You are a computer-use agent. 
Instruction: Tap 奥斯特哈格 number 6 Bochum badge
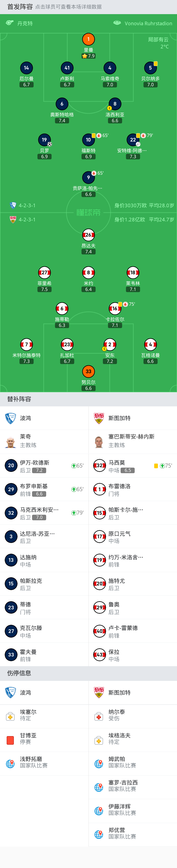(62, 104)
